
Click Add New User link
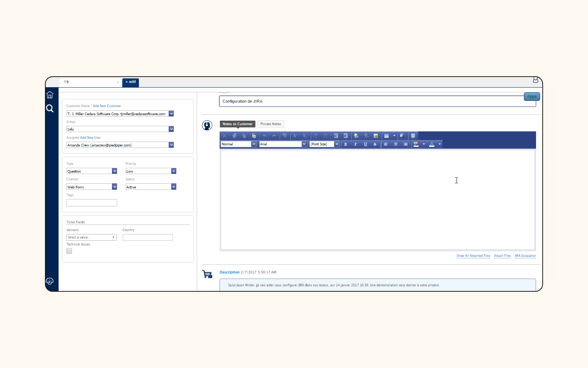click(x=90, y=138)
